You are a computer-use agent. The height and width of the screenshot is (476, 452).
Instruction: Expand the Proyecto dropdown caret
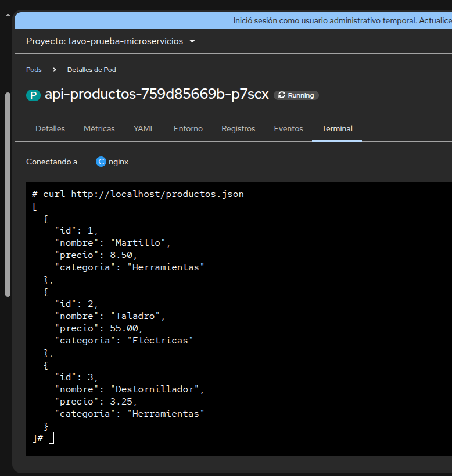pyautogui.click(x=192, y=41)
